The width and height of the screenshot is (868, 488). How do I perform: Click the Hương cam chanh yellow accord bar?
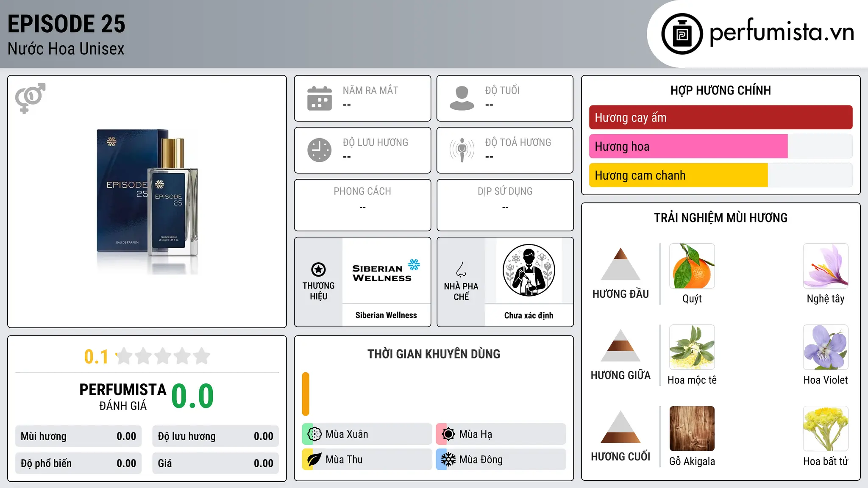click(x=679, y=175)
